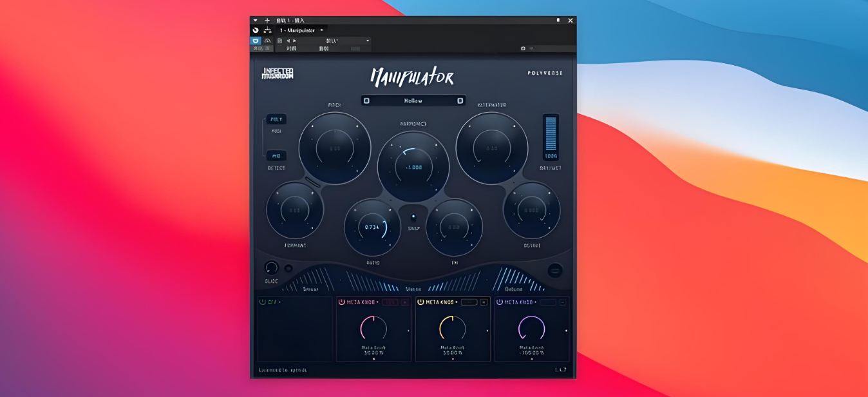Click the yellow slot's value box
This screenshot has height=397, width=868.
pos(469,302)
